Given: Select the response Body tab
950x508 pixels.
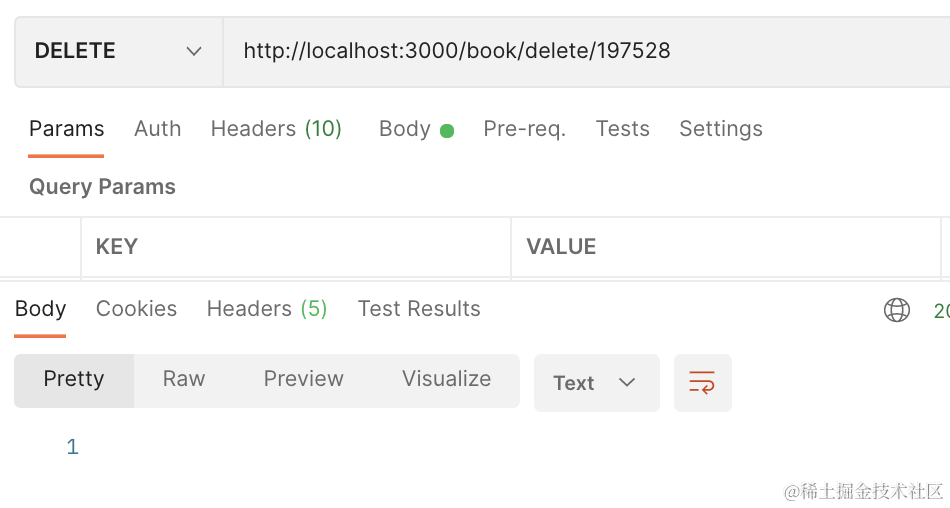Looking at the screenshot, I should point(41,309).
